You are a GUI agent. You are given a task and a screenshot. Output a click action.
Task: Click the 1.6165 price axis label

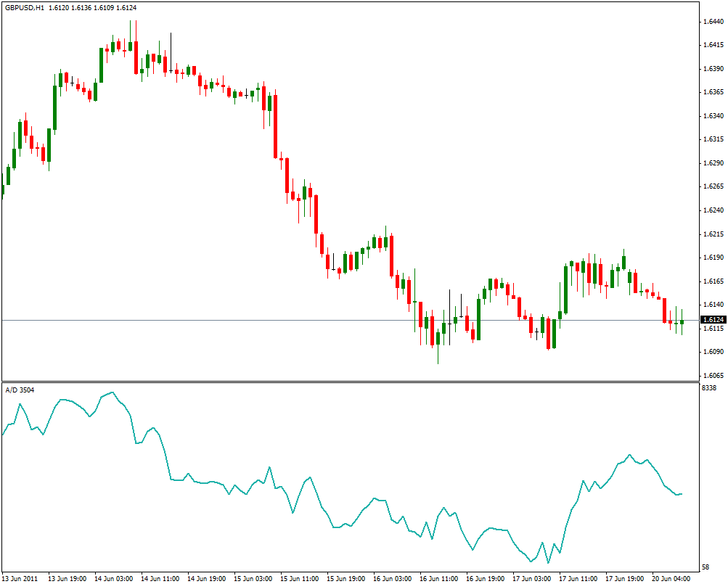[x=713, y=281]
